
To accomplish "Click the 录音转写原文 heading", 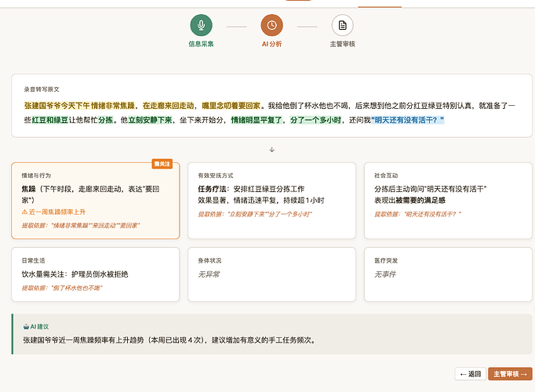I will click(42, 89).
